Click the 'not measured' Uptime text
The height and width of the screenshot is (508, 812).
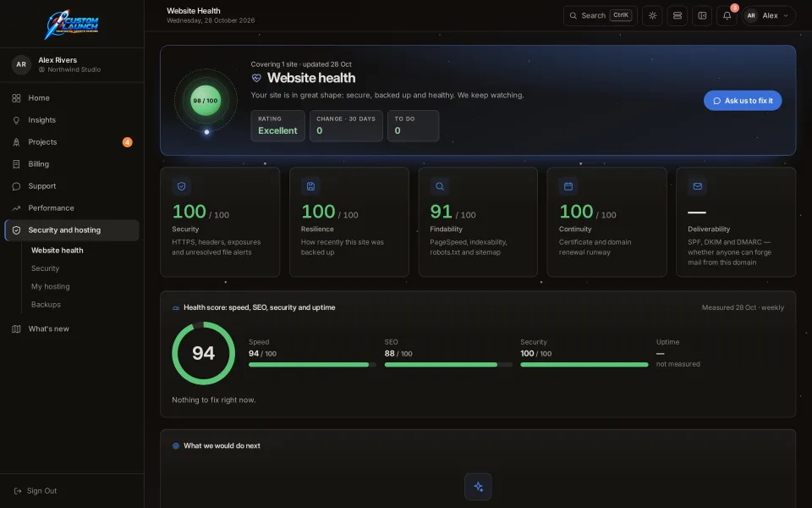(x=678, y=364)
